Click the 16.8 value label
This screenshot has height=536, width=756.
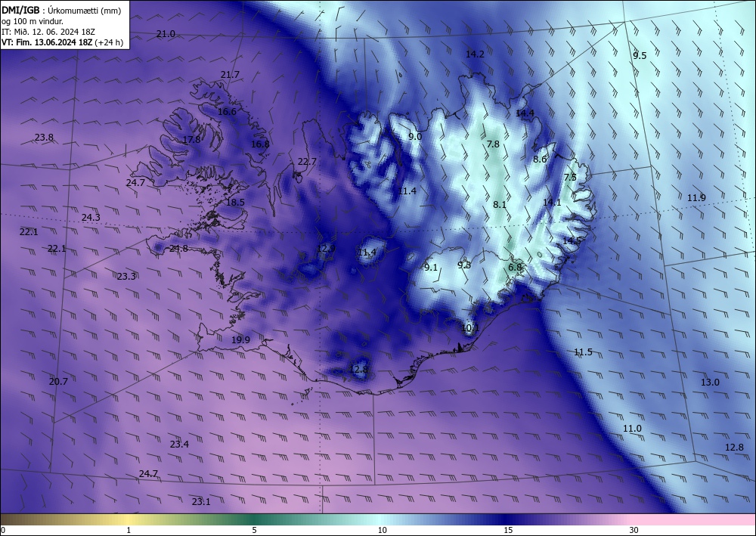[x=260, y=144]
